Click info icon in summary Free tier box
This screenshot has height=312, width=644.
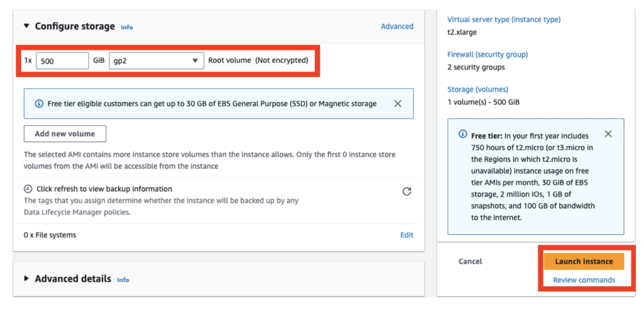click(x=463, y=135)
